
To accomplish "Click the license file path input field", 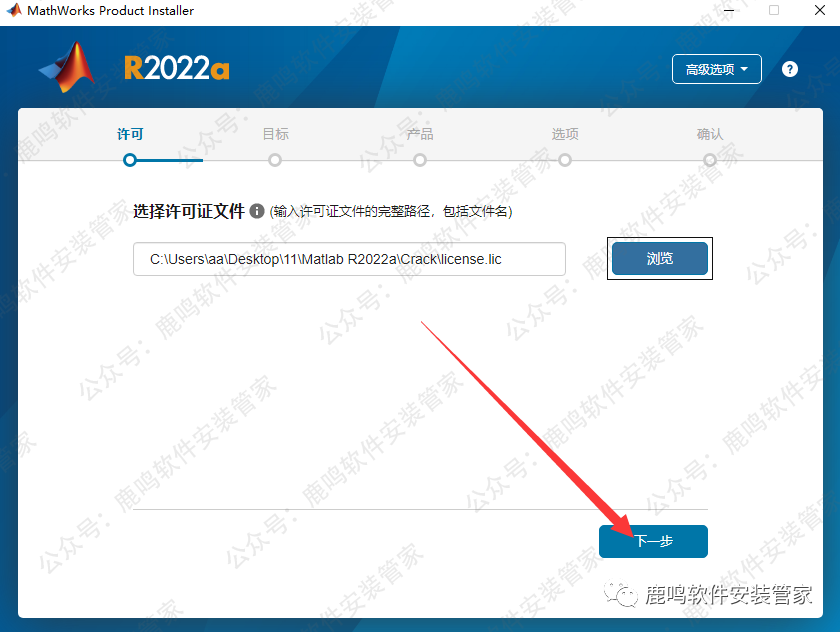I will 349,259.
